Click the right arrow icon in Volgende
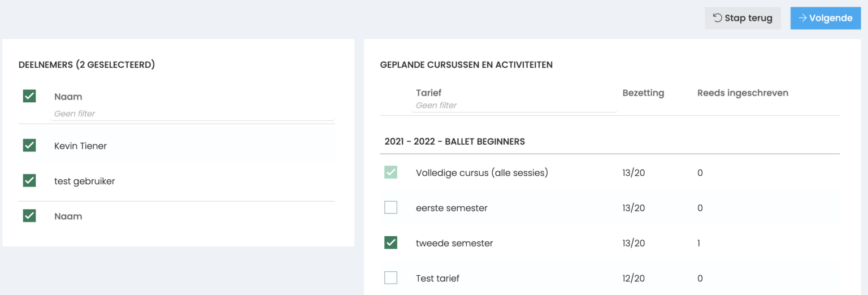Viewport: 868px width, 295px height. point(802,18)
